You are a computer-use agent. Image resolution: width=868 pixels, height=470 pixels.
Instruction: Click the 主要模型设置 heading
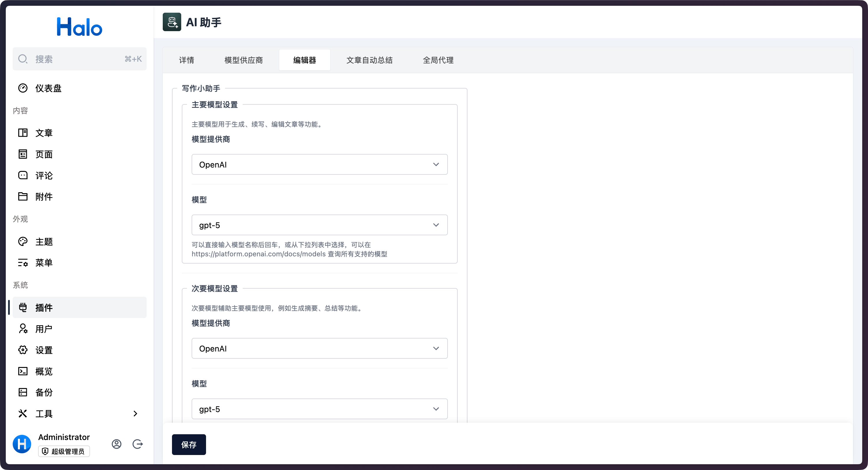215,105
